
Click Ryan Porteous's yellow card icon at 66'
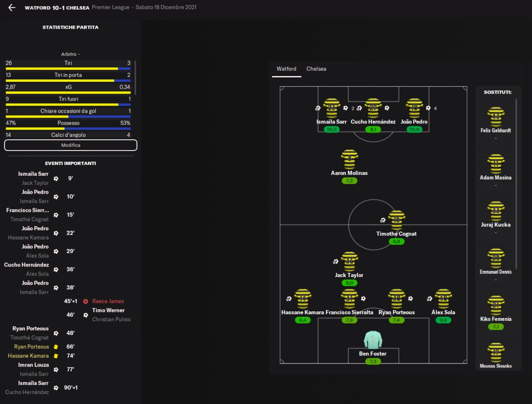(x=56, y=347)
